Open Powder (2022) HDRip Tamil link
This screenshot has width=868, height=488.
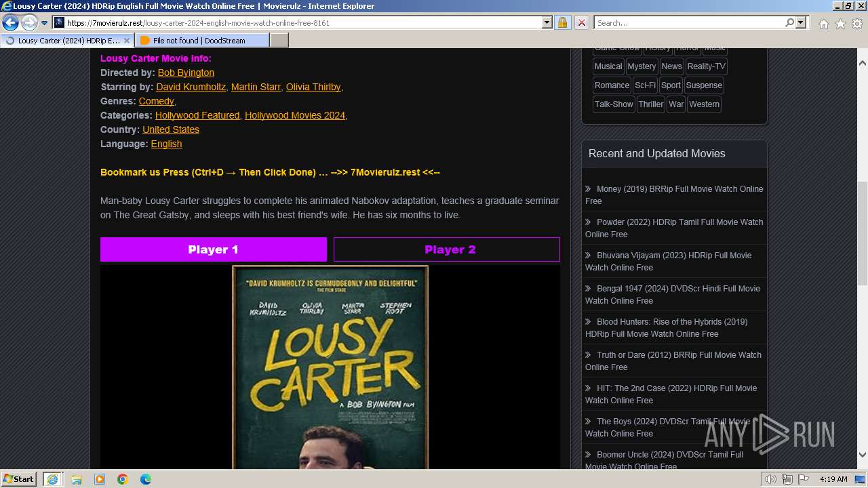click(x=674, y=228)
